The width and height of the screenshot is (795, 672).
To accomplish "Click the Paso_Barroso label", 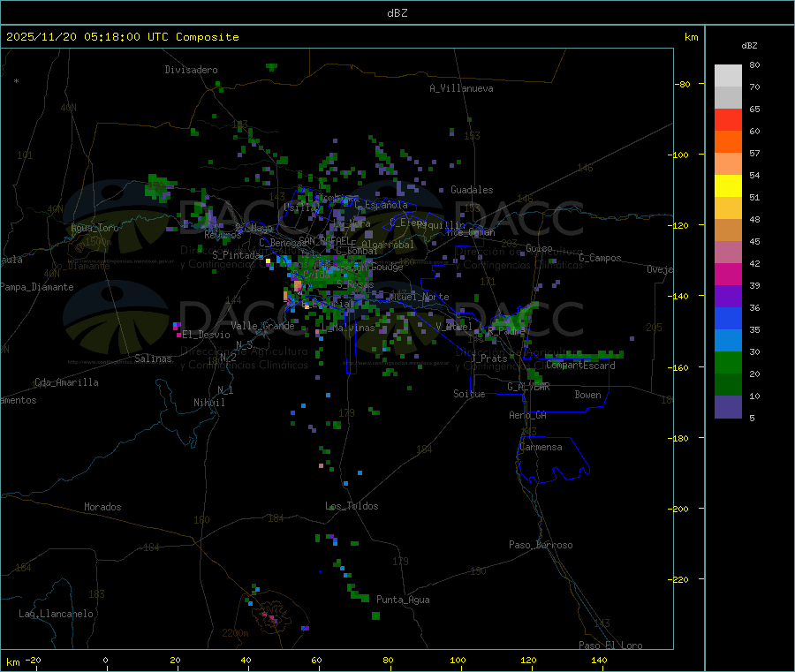I will coord(541,545).
